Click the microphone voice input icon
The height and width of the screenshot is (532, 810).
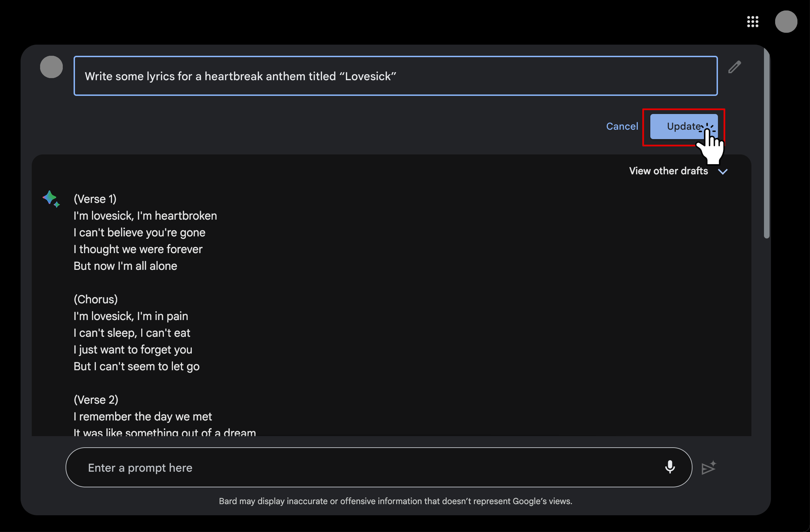tap(669, 467)
